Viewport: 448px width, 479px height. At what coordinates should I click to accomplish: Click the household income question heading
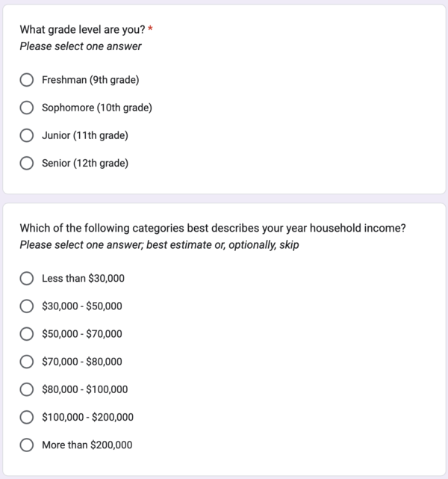point(213,229)
